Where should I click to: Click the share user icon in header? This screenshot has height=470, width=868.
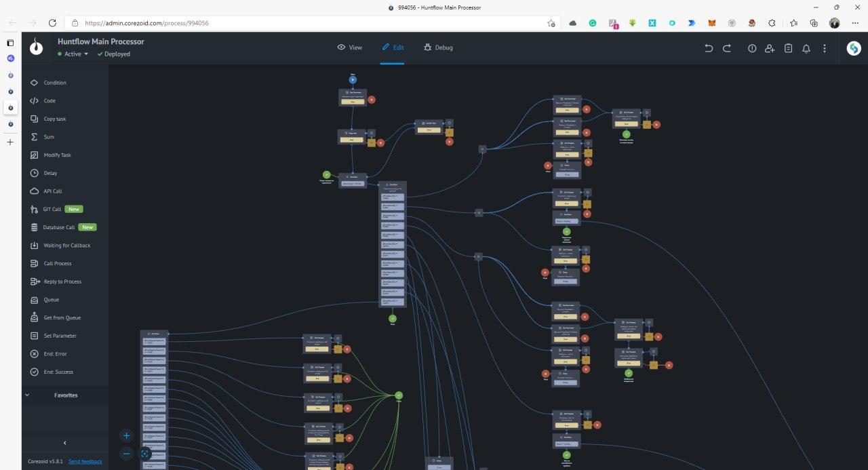(770, 48)
